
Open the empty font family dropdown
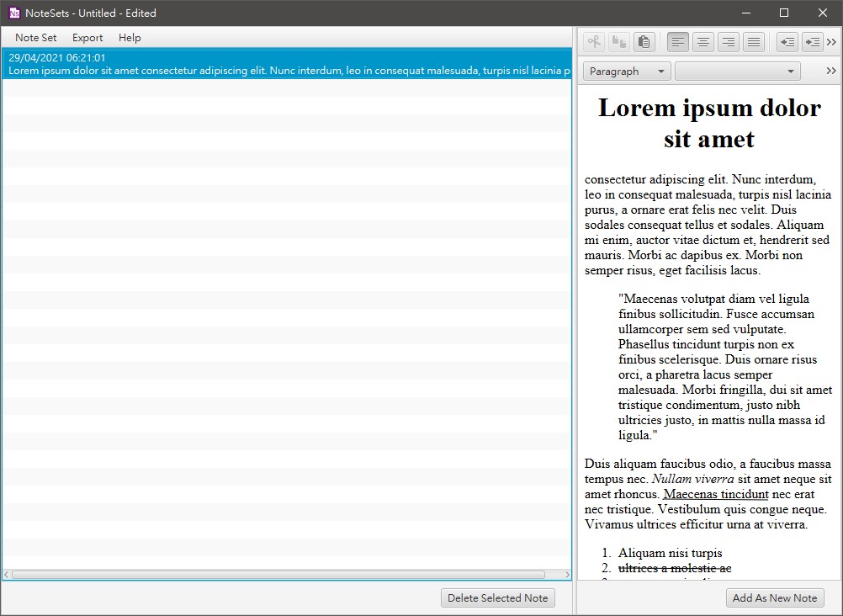737,72
